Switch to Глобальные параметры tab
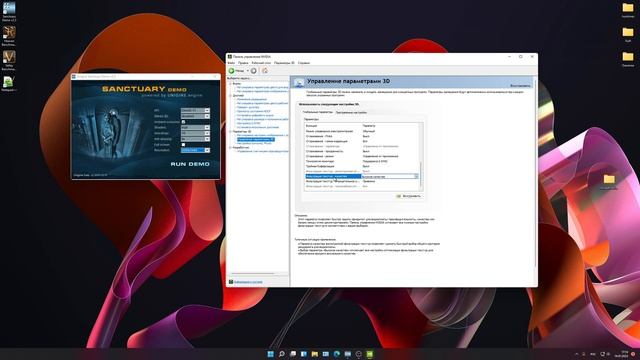The image size is (640, 360). point(318,112)
